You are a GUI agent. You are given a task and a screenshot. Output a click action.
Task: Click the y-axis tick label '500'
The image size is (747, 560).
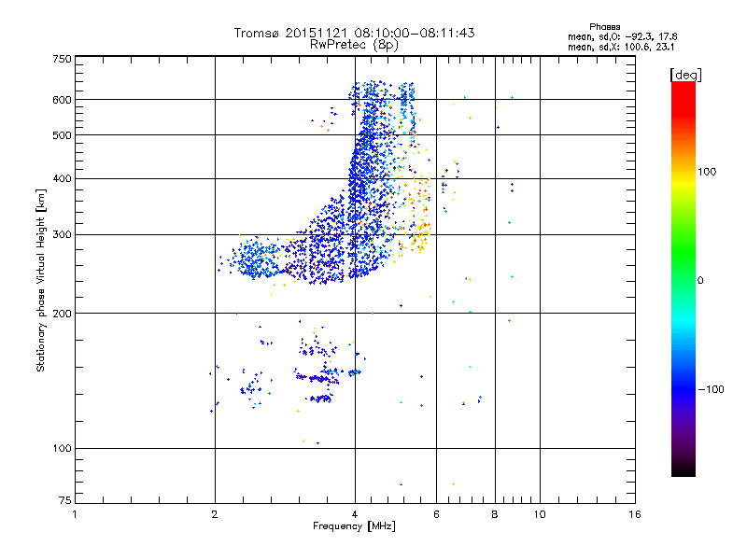click(62, 135)
